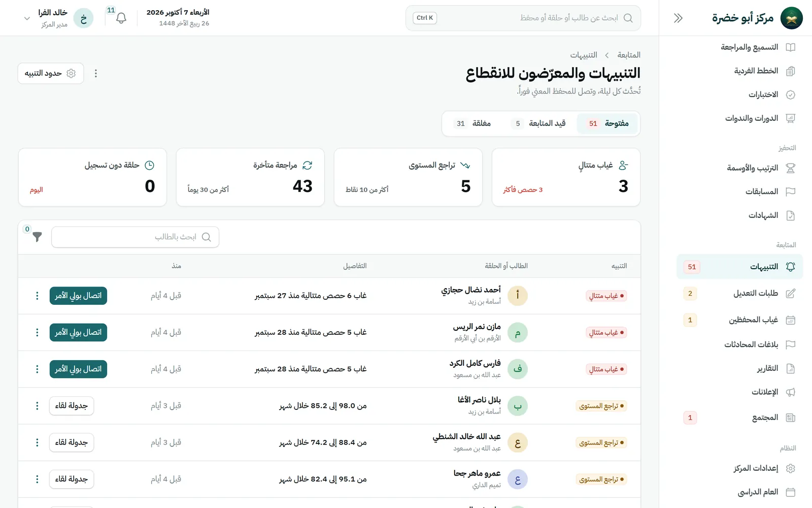Open الاختبارات sidebar item
The height and width of the screenshot is (508, 812).
[740, 94]
